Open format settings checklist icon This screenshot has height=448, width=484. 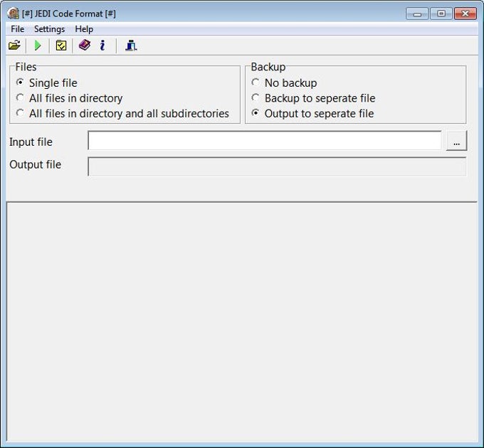pos(61,46)
